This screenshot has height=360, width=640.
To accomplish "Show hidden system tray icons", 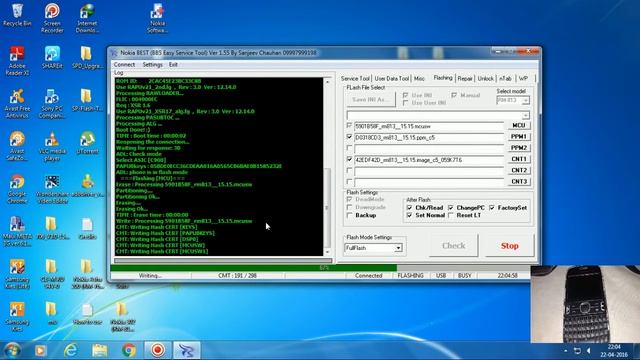I will [x=566, y=351].
